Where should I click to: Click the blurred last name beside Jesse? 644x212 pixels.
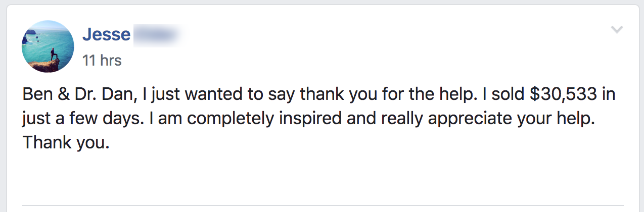tap(157, 35)
